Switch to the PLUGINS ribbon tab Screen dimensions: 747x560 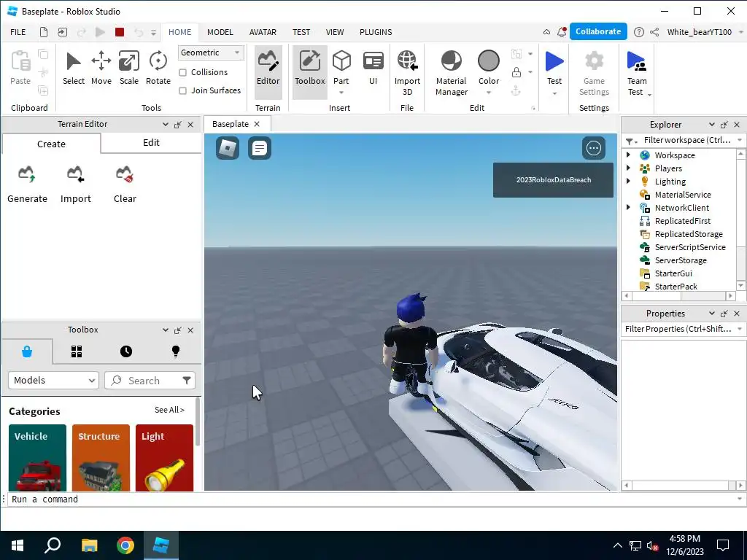click(x=376, y=32)
